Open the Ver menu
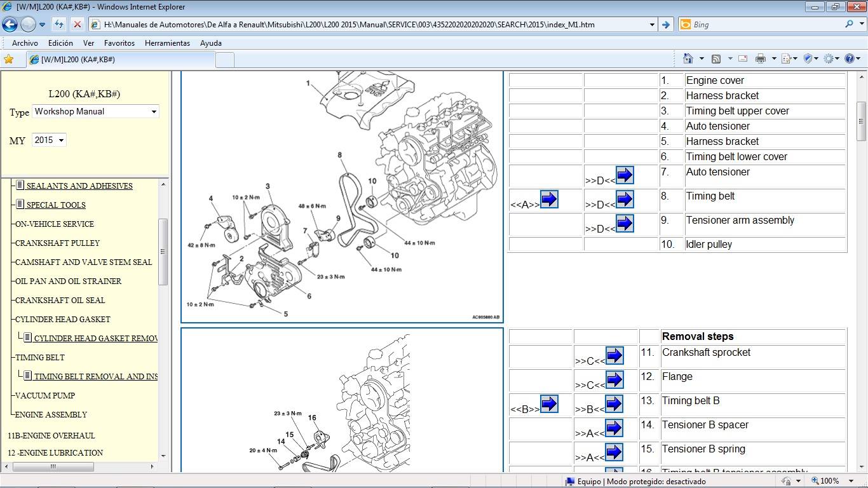 coord(88,43)
